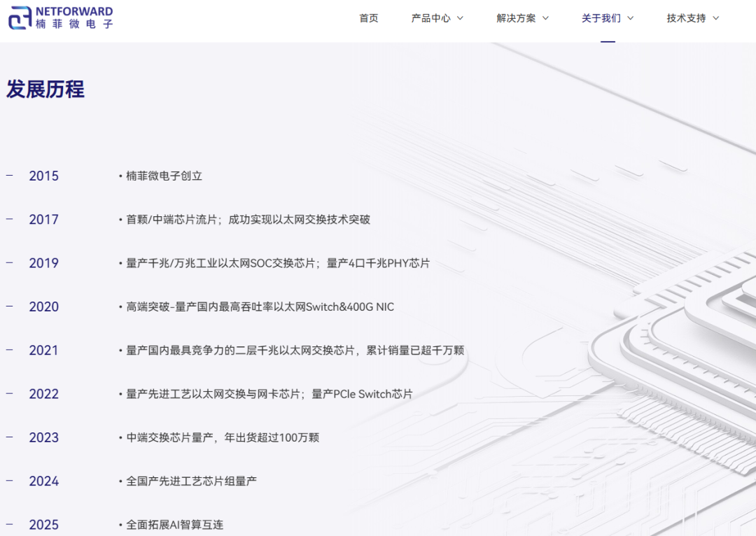This screenshot has width=756, height=536.
Task: Select the 2023 timeline year
Action: (x=43, y=438)
